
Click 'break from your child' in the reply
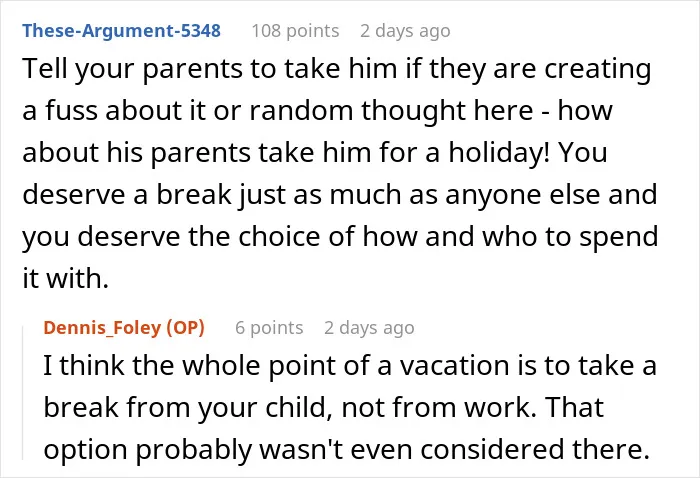point(188,407)
